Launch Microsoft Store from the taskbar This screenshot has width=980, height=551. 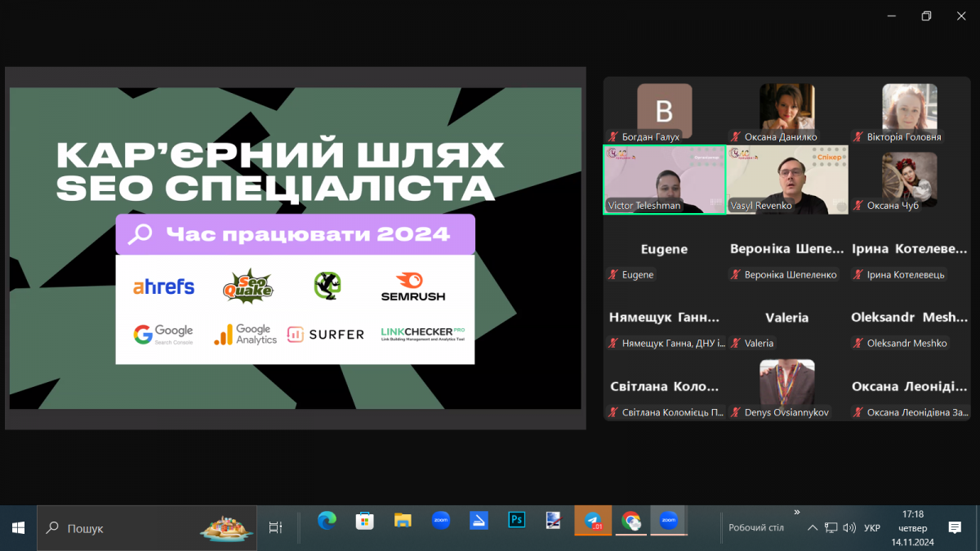(364, 520)
